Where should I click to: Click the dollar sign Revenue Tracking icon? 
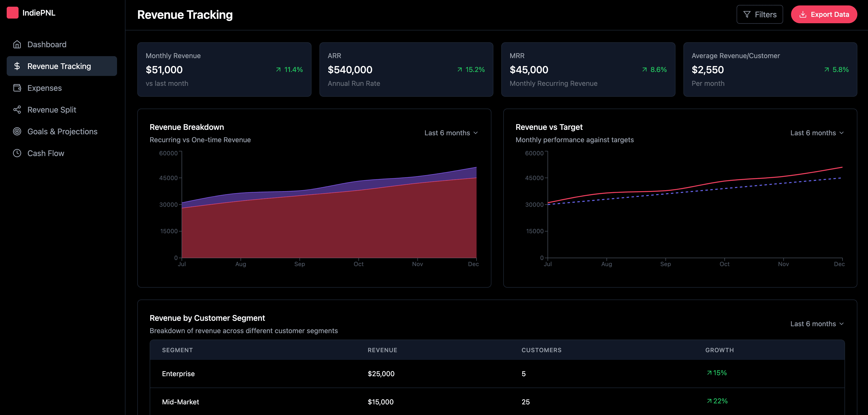tap(17, 66)
